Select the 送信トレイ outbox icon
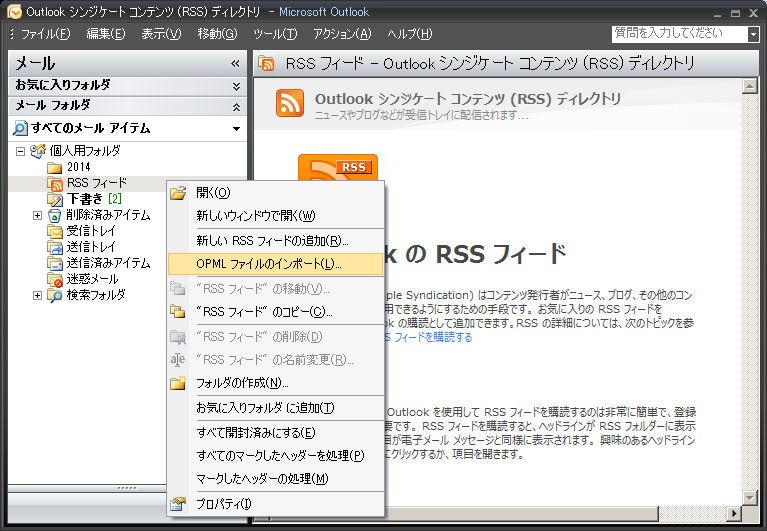The width and height of the screenshot is (767, 531). [55, 247]
